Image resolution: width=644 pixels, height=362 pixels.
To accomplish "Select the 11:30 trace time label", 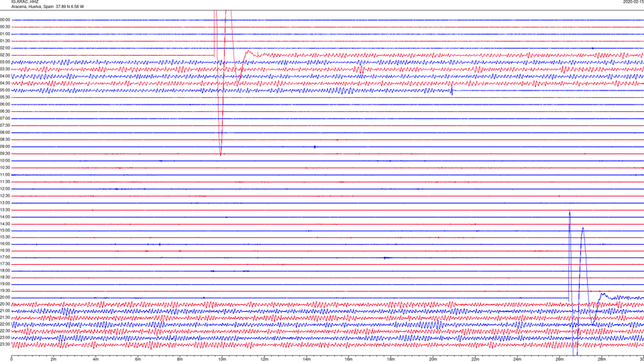I will coord(5,182).
